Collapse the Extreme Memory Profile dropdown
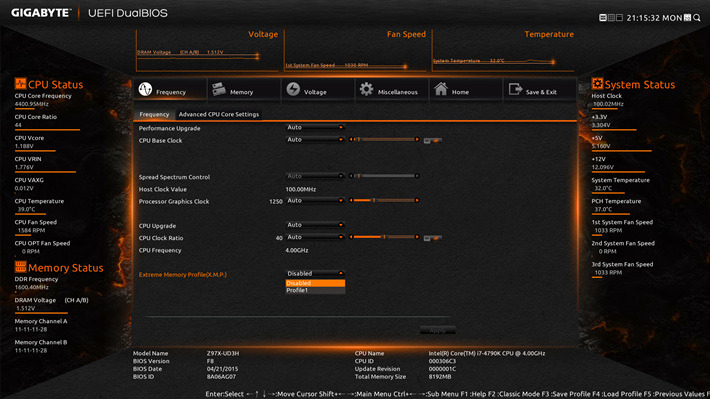 click(x=315, y=274)
